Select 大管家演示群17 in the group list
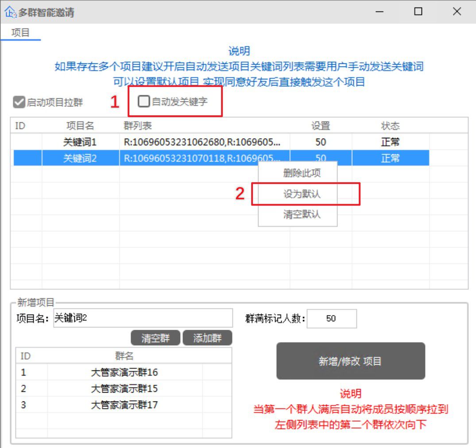Image resolution: width=476 pixels, height=448 pixels. coord(124,404)
